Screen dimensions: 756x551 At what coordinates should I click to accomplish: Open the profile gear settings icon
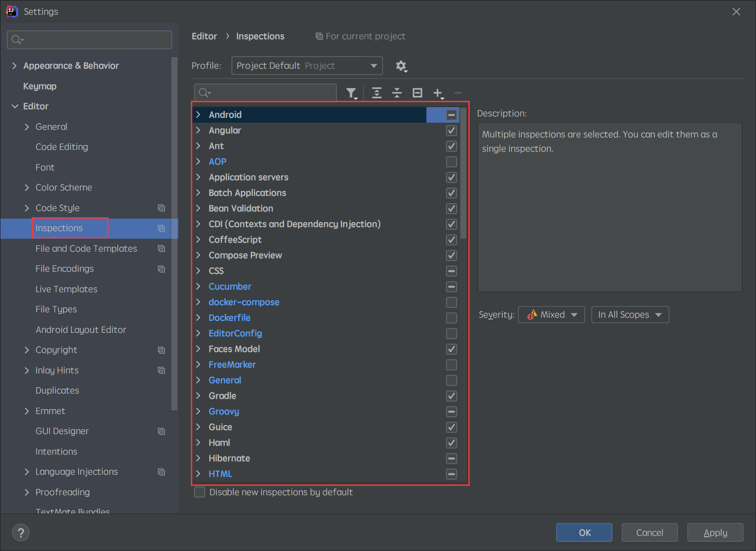tap(401, 66)
